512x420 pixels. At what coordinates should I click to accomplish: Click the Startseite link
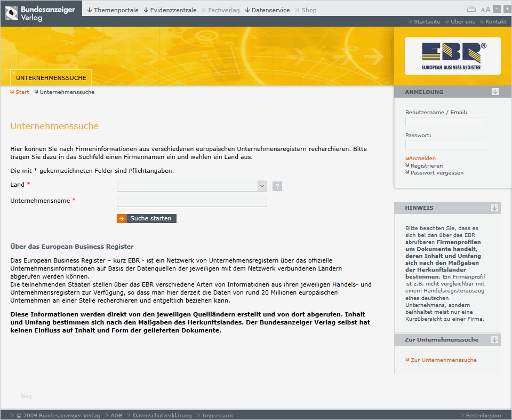(424, 21)
